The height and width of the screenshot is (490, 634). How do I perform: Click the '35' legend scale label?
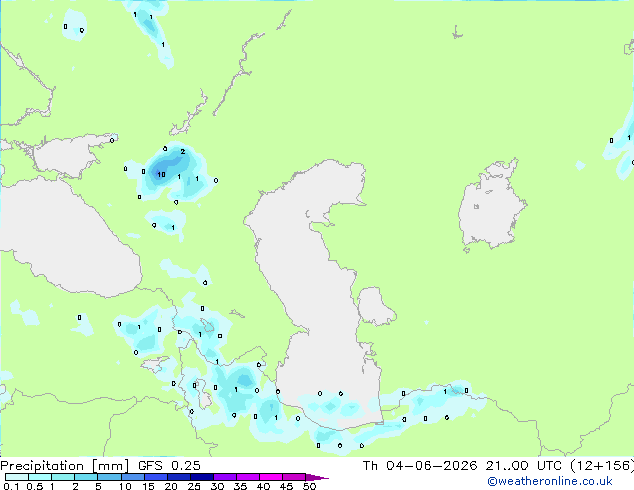point(240,486)
